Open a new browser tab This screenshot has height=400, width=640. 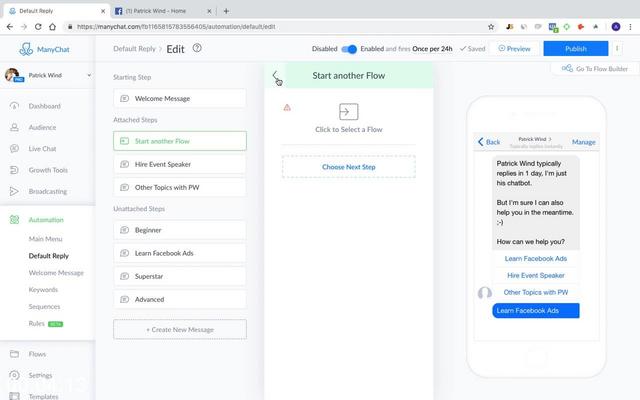click(226, 11)
